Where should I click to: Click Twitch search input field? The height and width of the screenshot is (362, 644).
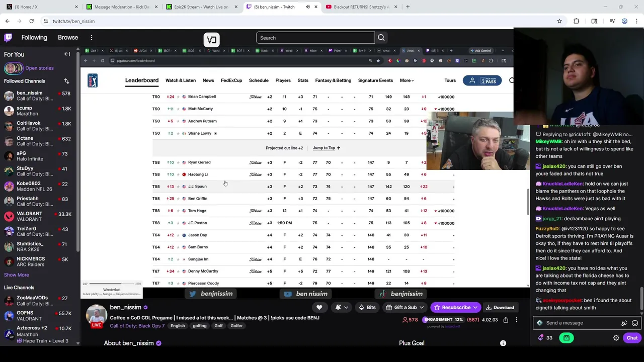[315, 38]
